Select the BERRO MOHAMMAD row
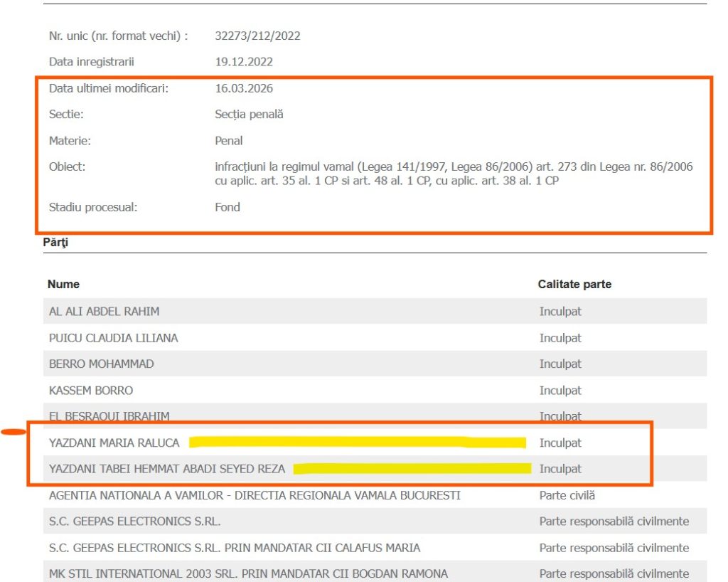The image size is (728, 582). click(375, 364)
